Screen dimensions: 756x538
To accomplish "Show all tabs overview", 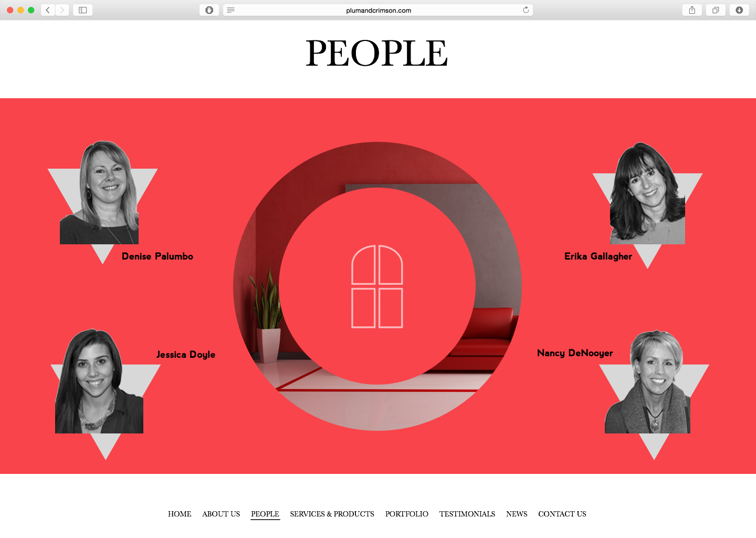I will click(x=715, y=10).
